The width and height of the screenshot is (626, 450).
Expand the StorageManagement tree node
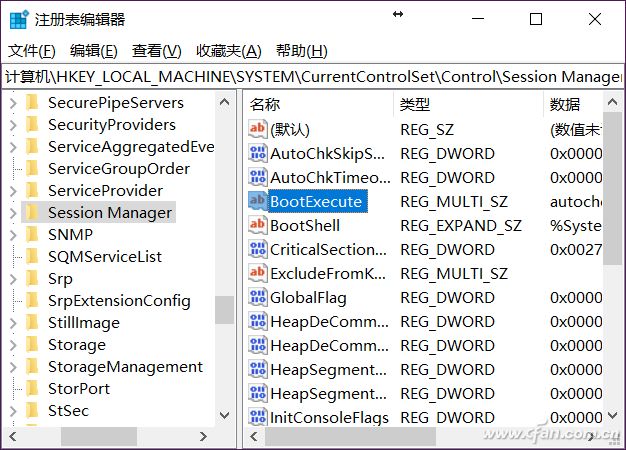tap(13, 367)
